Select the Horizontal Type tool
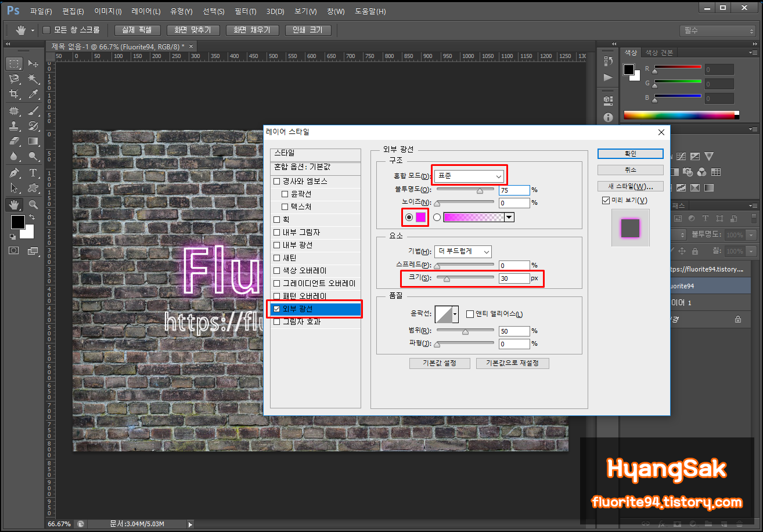Screen dimensions: 763x532 tap(33, 173)
